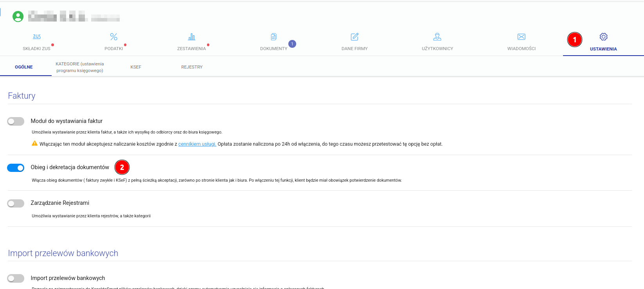Switch to the Ogólne tab
This screenshot has width=644, height=289.
[24, 67]
